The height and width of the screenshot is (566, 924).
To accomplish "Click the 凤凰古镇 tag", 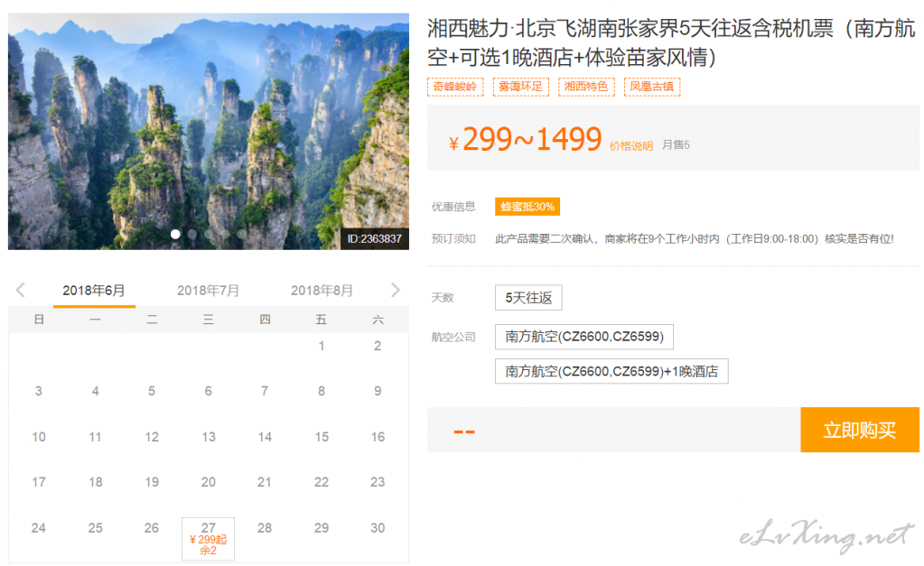I will (x=652, y=87).
